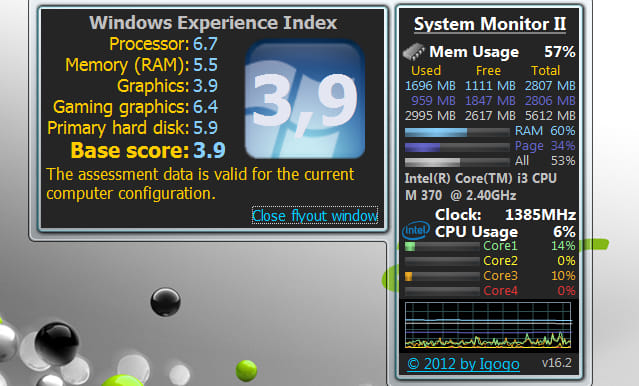Viewport: 639px width, 386px height.
Task: Select the Base score value
Action: (x=209, y=150)
